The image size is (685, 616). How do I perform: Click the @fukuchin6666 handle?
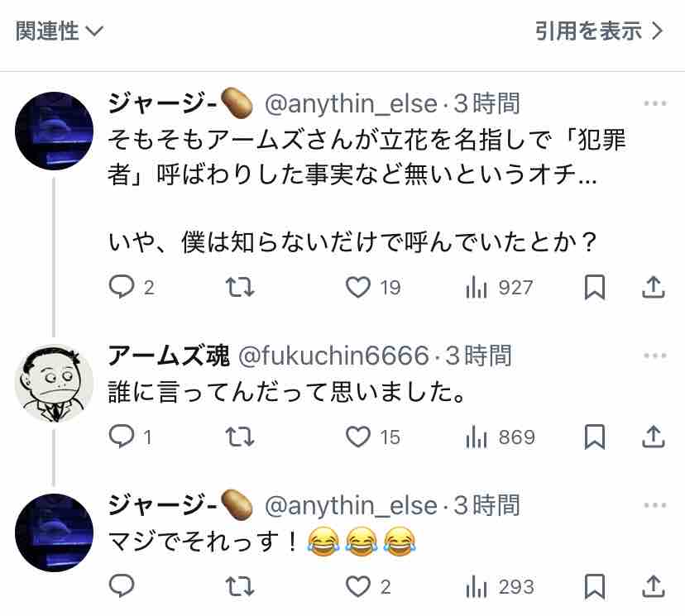tap(333, 356)
